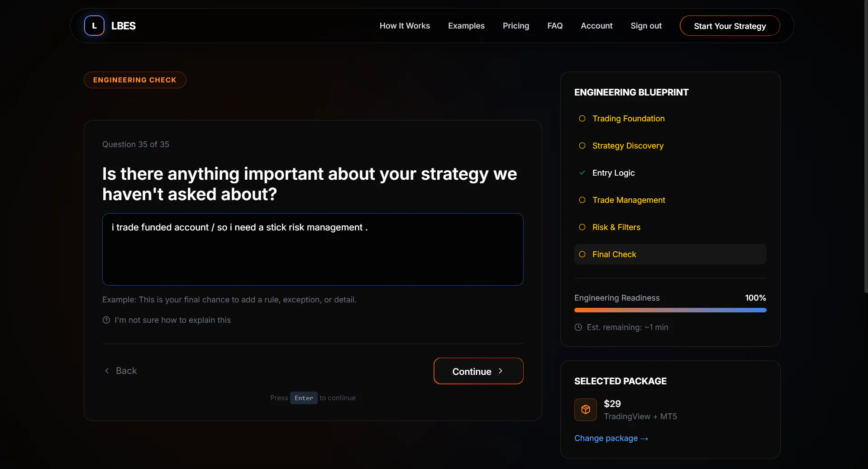Click the orange package box icon
This screenshot has height=469, width=868.
[586, 410]
